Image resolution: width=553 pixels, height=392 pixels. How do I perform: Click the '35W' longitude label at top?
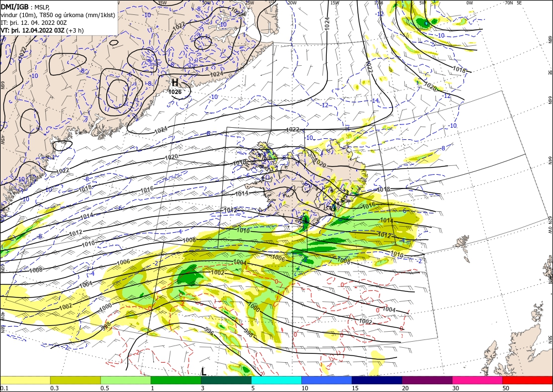(162, 3)
